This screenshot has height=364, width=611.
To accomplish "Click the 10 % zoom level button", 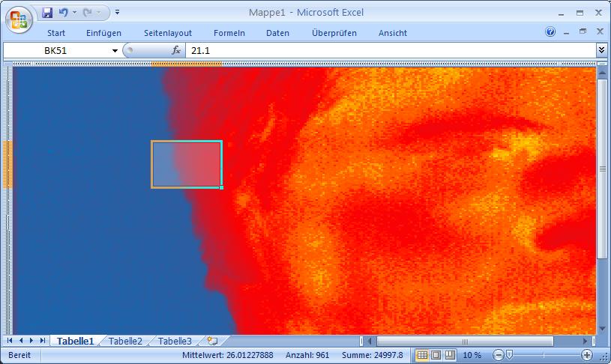I will pyautogui.click(x=472, y=355).
